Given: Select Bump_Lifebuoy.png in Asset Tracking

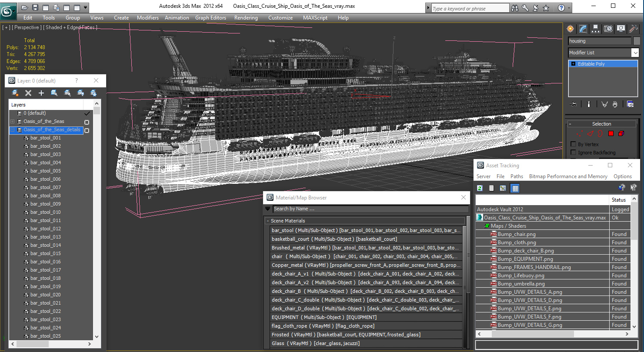Looking at the screenshot, I should point(521,276).
